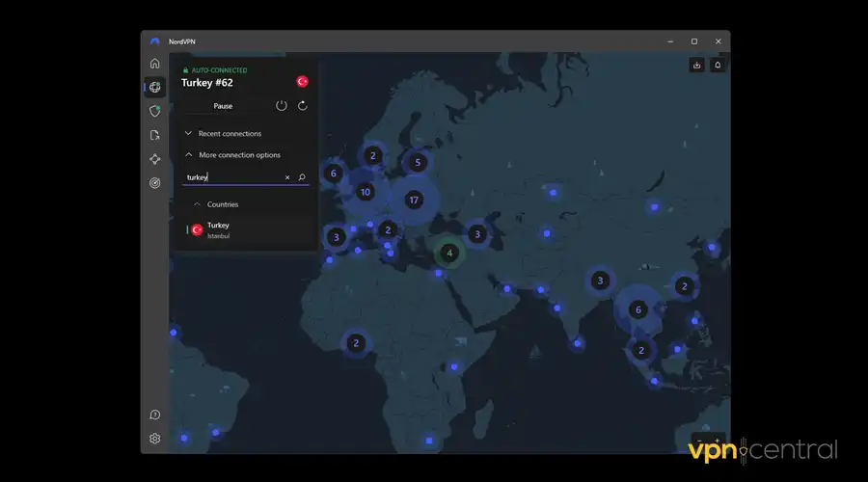Viewport: 868px width, 482px height.
Task: Open the Home icon in sidebar
Action: 155,64
